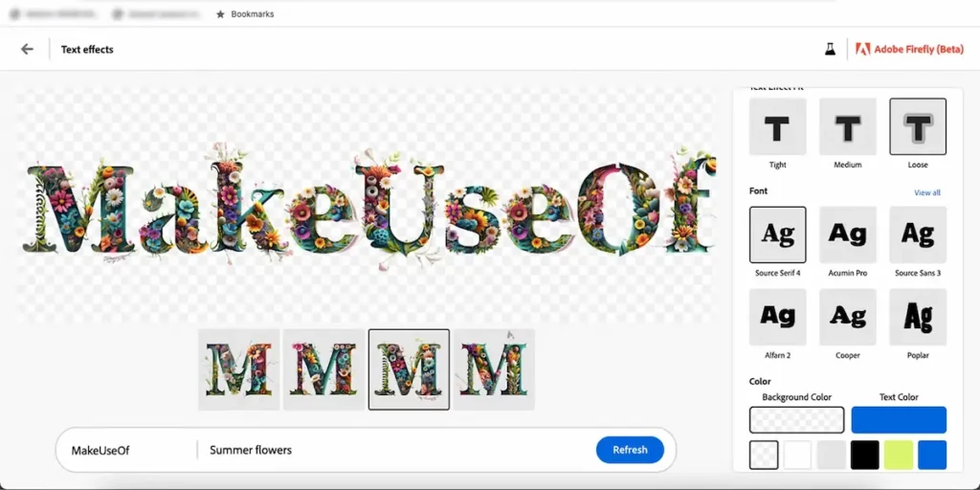Choose the Acumin Pro font
This screenshot has width=980, height=490.
coord(848,235)
